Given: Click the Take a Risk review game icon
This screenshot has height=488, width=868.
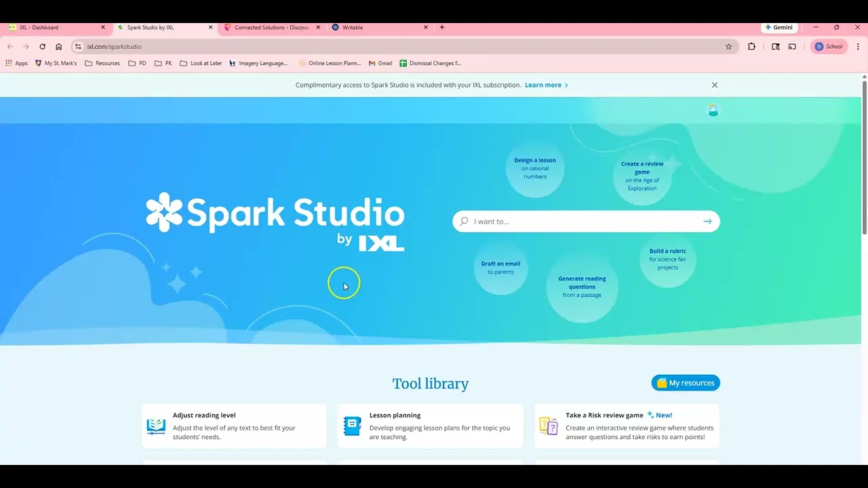Looking at the screenshot, I should click(x=549, y=426).
